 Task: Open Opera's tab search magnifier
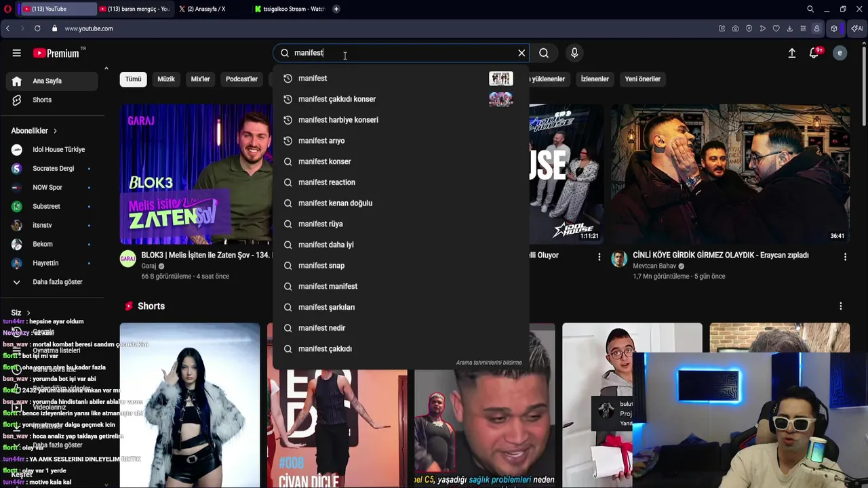[810, 9]
